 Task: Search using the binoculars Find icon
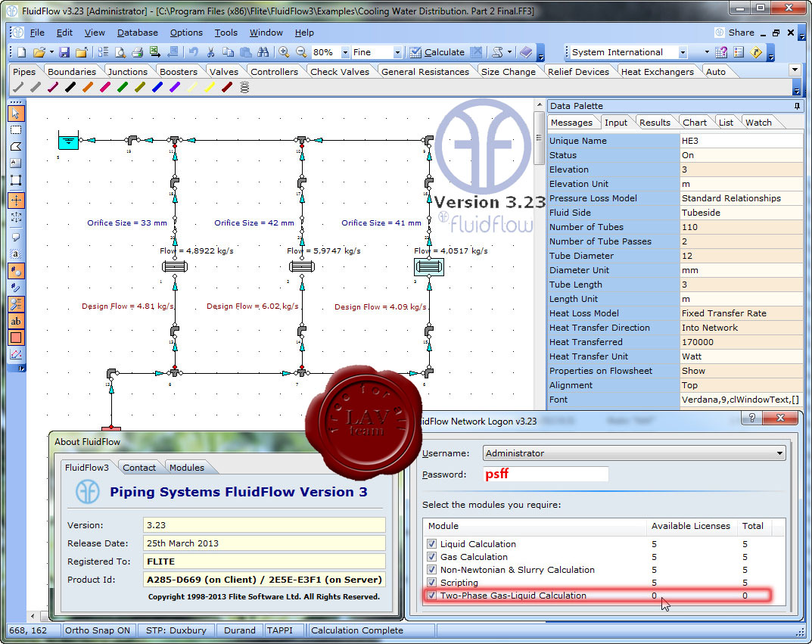[x=263, y=52]
